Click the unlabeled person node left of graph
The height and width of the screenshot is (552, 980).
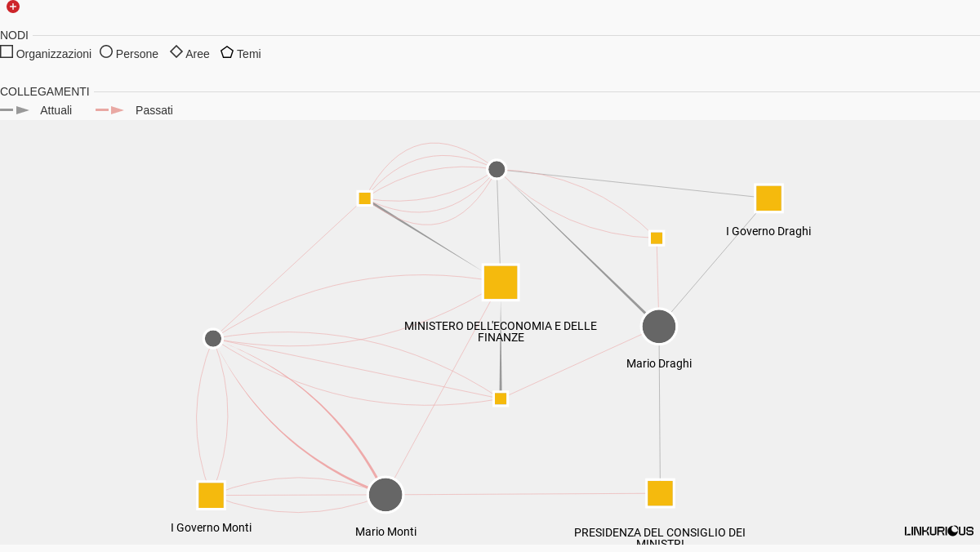coord(213,339)
